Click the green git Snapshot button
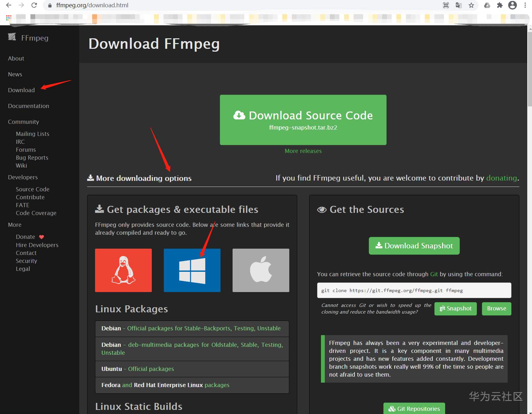The height and width of the screenshot is (414, 532). 456,309
